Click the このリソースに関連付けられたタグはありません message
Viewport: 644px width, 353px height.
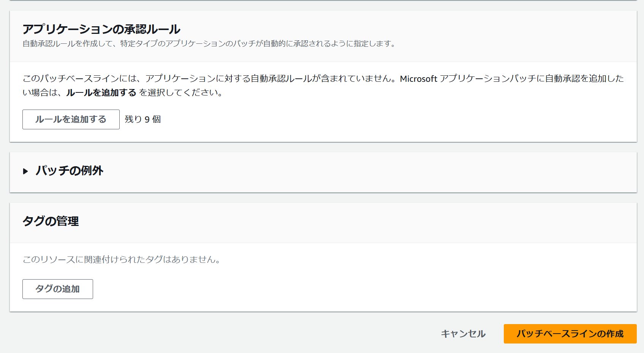(122, 259)
